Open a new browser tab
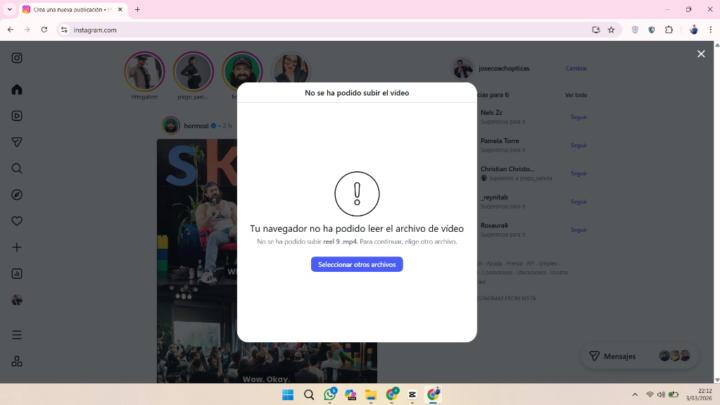Viewport: 720px width, 405px height. 137,9
